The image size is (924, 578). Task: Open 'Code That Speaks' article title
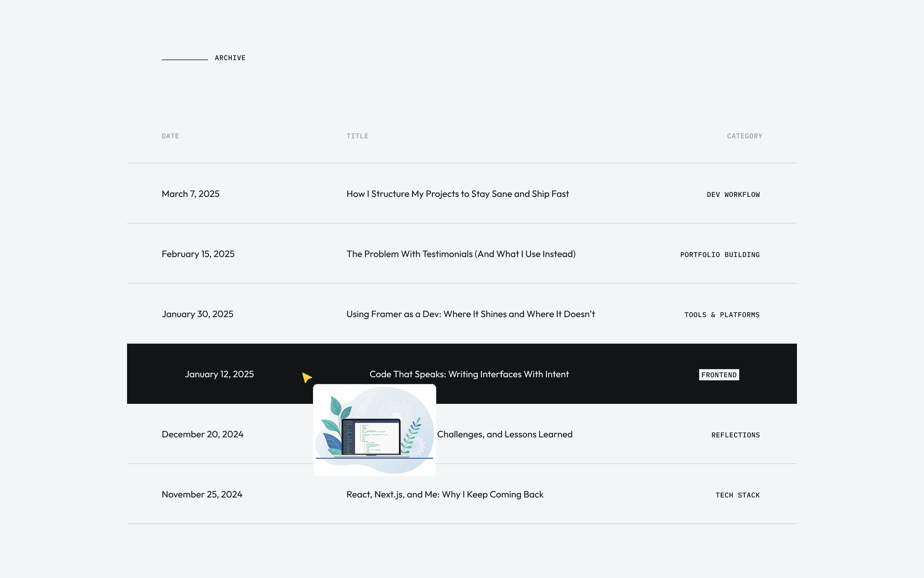coord(469,374)
